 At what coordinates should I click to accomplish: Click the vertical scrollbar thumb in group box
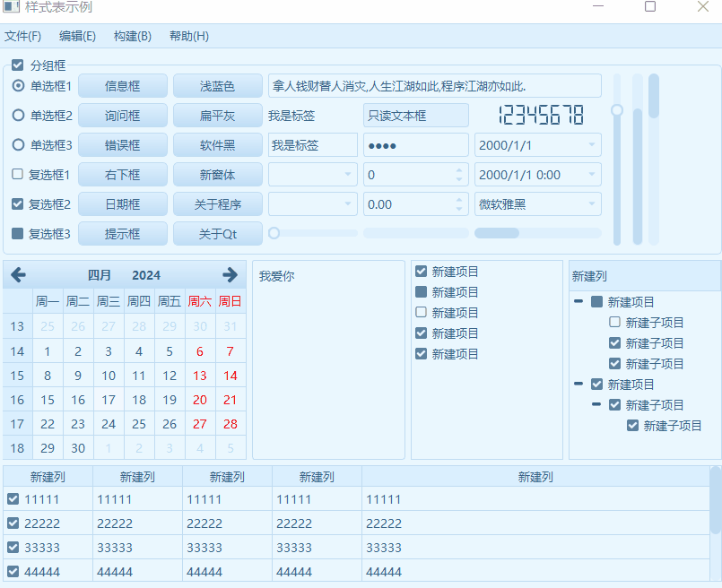tap(654, 96)
